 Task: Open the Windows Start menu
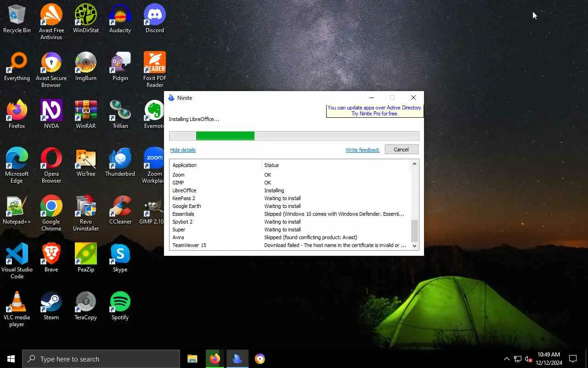[x=11, y=359]
